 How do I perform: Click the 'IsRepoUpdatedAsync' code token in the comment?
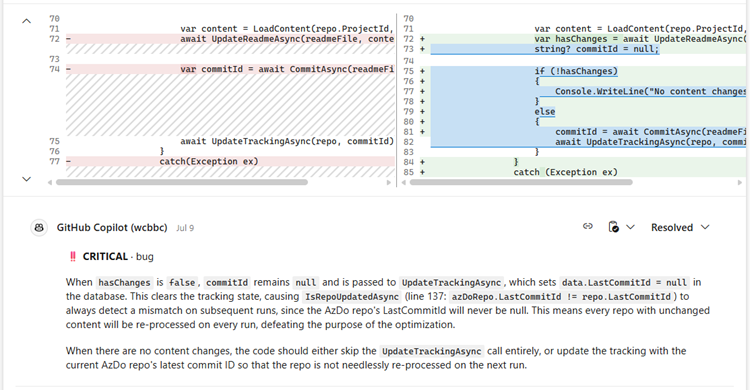pos(352,297)
